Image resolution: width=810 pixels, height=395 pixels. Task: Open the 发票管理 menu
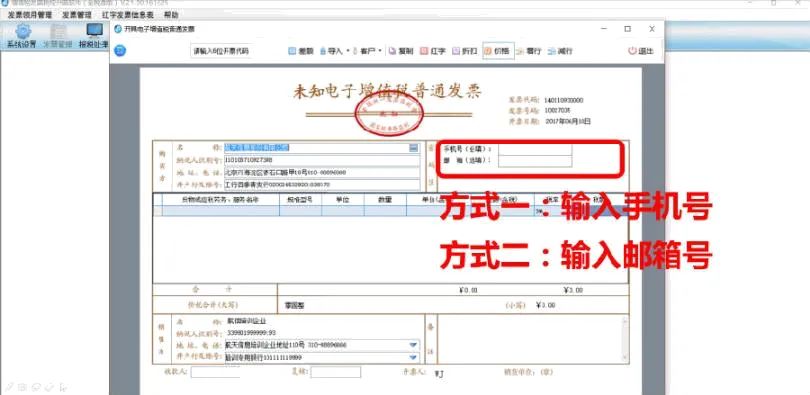pos(77,15)
